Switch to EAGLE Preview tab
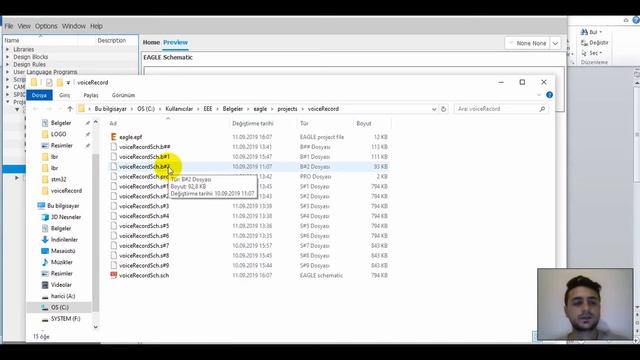The height and width of the screenshot is (360, 640). point(176,42)
